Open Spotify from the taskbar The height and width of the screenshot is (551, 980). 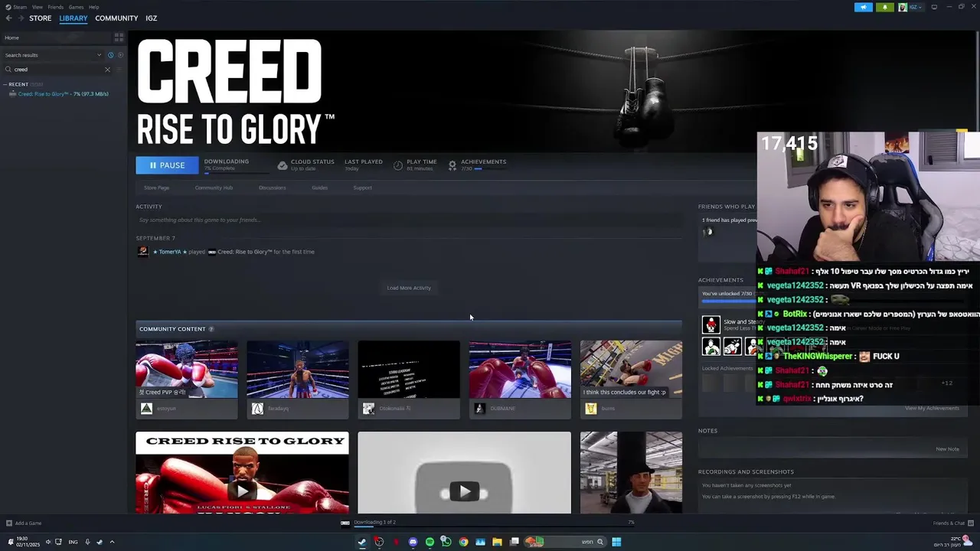point(430,542)
